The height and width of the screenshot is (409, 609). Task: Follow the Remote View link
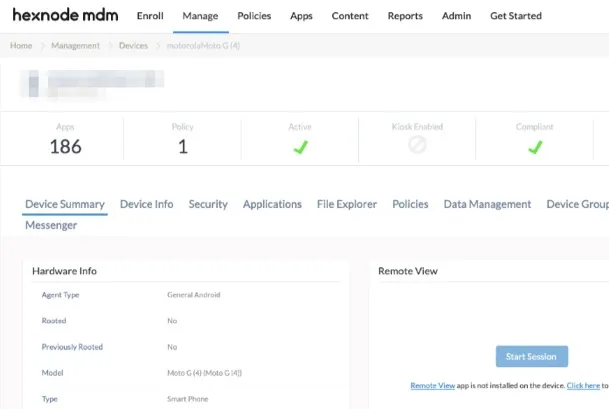tap(433, 385)
